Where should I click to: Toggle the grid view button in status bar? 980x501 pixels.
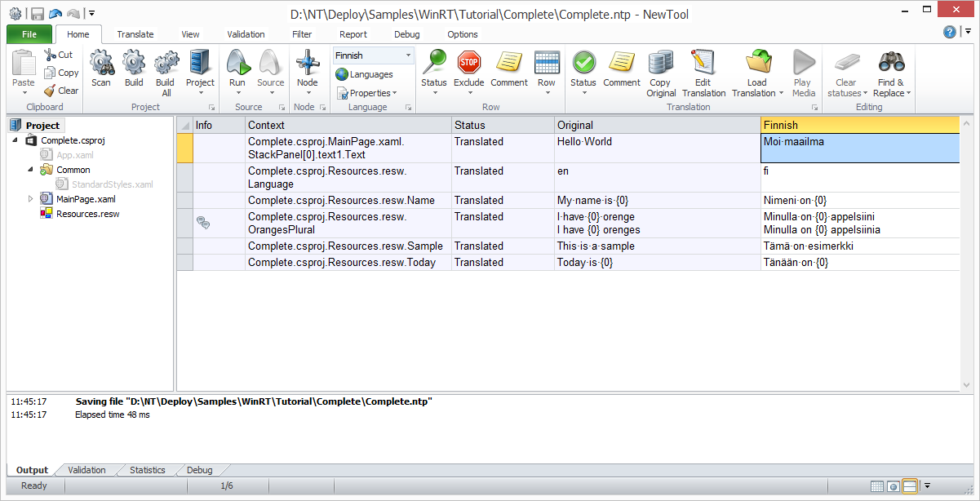877,486
